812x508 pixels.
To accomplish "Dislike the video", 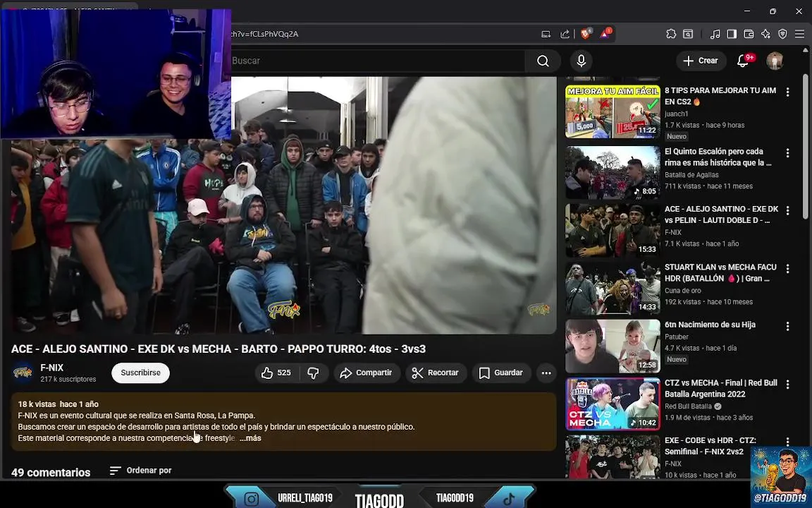I will tap(313, 373).
